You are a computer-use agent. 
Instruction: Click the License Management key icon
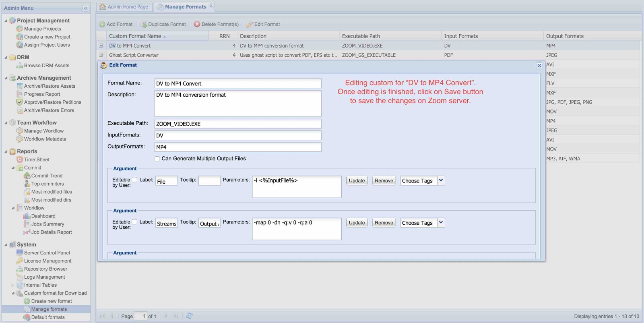point(19,261)
